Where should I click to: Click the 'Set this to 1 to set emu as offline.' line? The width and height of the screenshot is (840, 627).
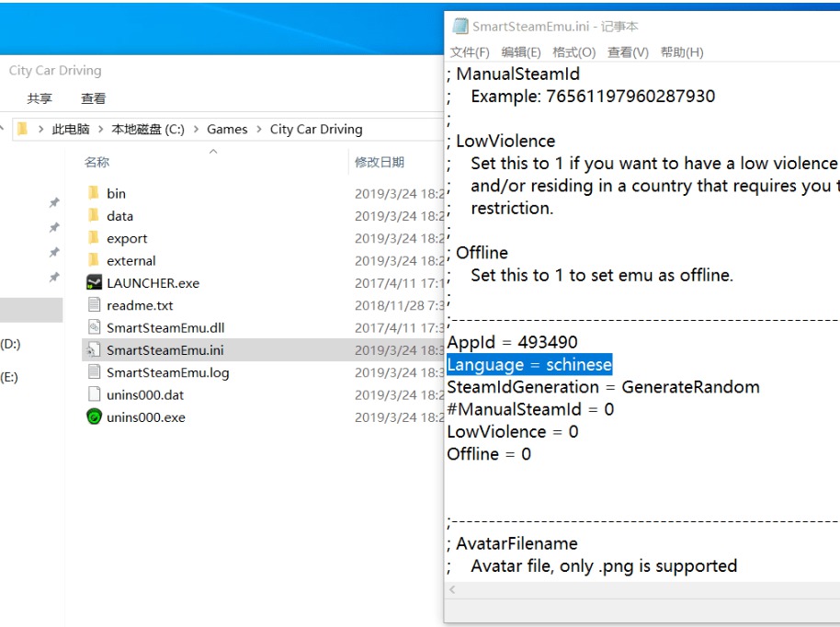coord(602,275)
